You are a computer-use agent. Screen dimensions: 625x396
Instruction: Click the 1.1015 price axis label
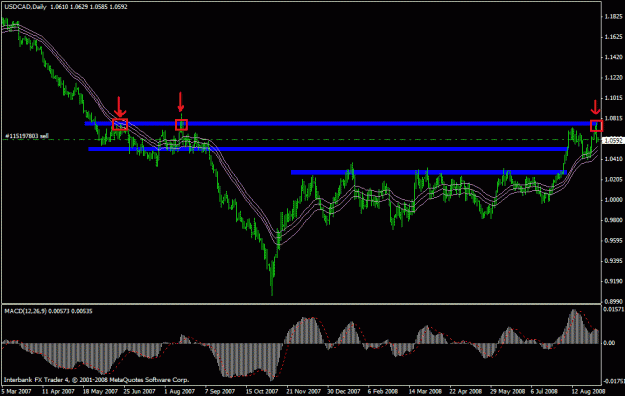(613, 98)
